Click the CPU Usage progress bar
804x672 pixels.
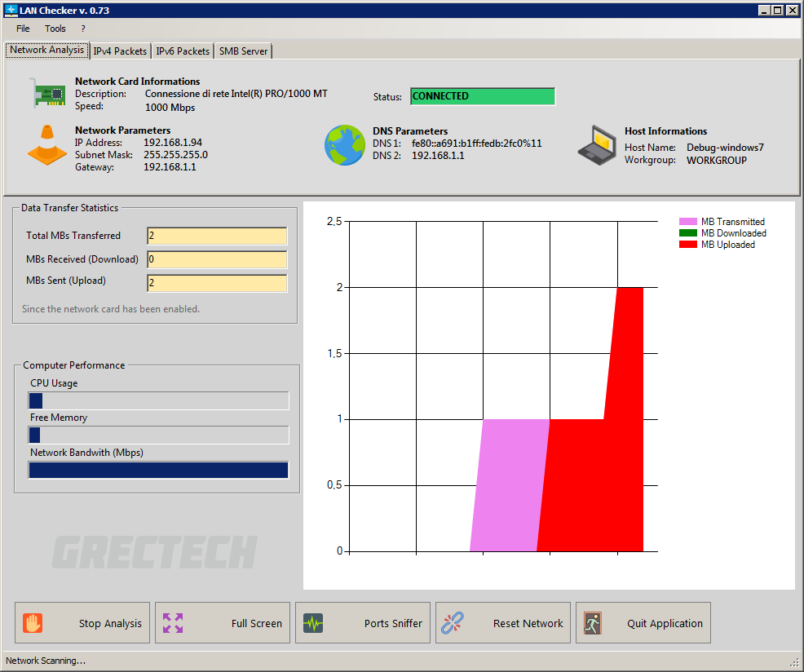pos(158,400)
